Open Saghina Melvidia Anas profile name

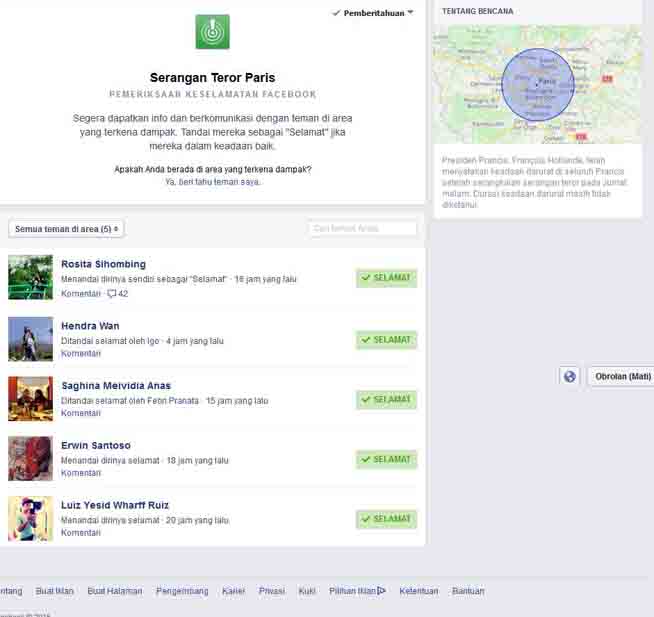pyautogui.click(x=116, y=385)
